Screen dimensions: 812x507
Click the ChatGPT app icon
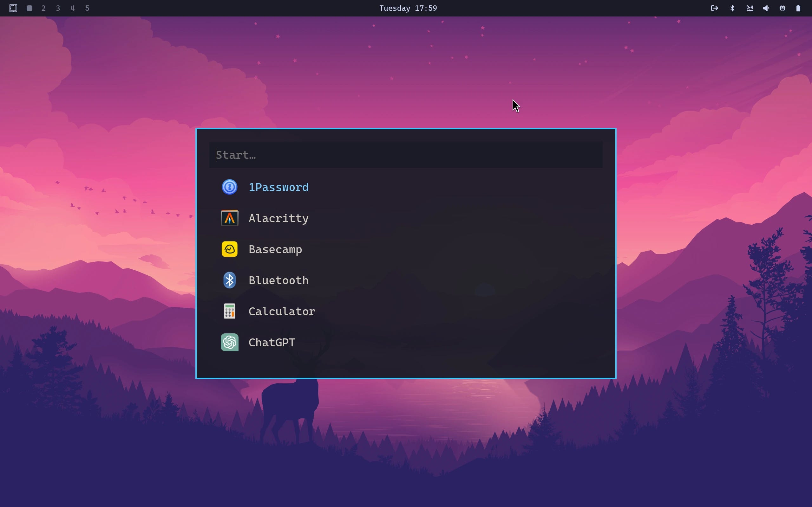[230, 342]
